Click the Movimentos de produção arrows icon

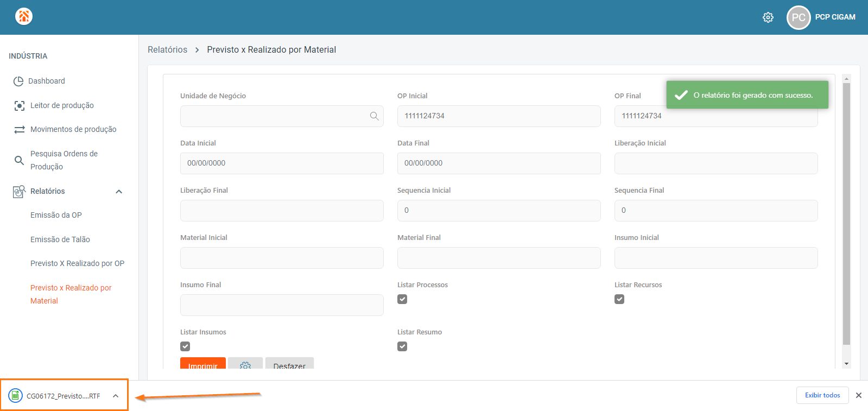pyautogui.click(x=20, y=130)
